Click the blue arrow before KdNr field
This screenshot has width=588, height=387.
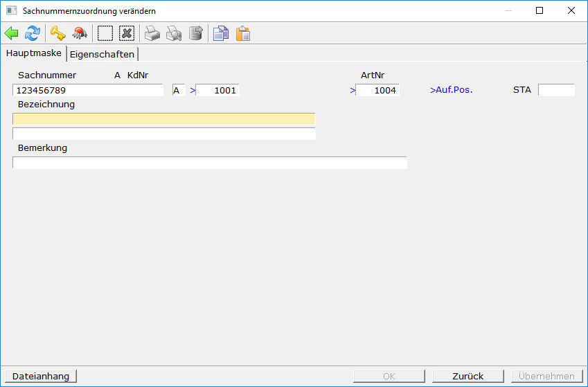(193, 90)
